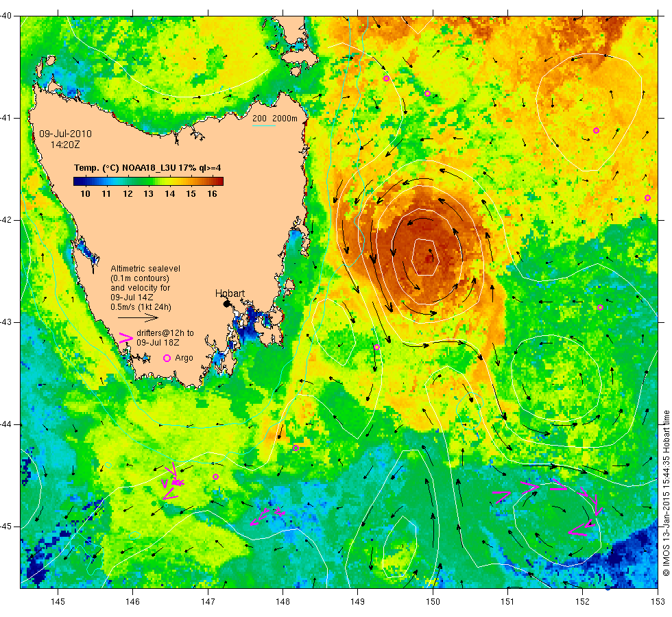Click the black velocity reference arrow in legend

tap(138, 318)
